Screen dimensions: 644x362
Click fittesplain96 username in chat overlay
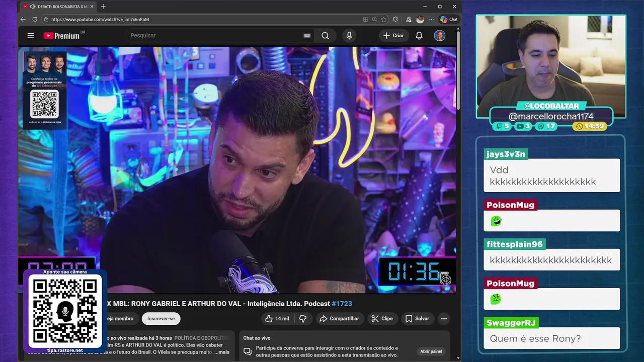[x=515, y=244]
